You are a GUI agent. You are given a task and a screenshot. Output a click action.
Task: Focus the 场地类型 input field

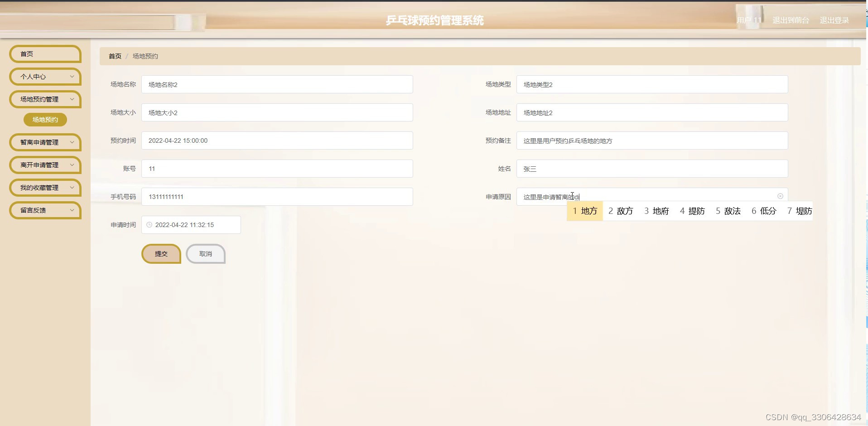point(652,84)
